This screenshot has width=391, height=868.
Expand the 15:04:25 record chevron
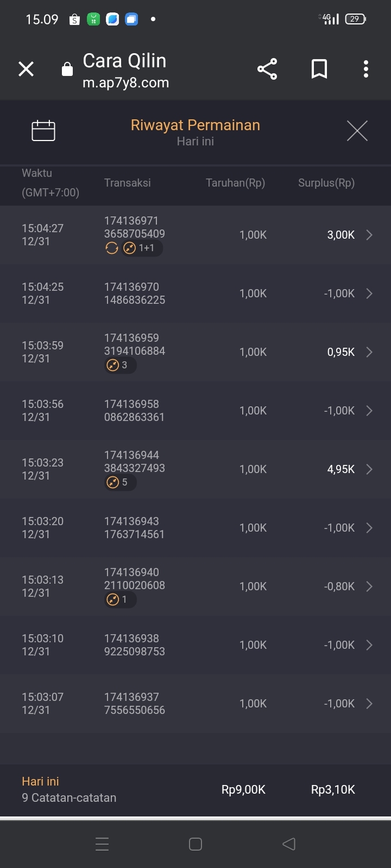(369, 293)
